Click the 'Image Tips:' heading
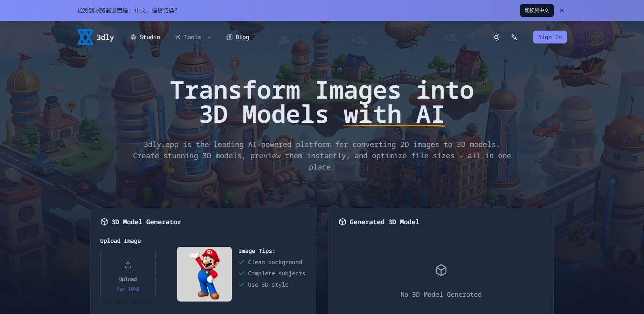644x314 pixels. [257, 251]
